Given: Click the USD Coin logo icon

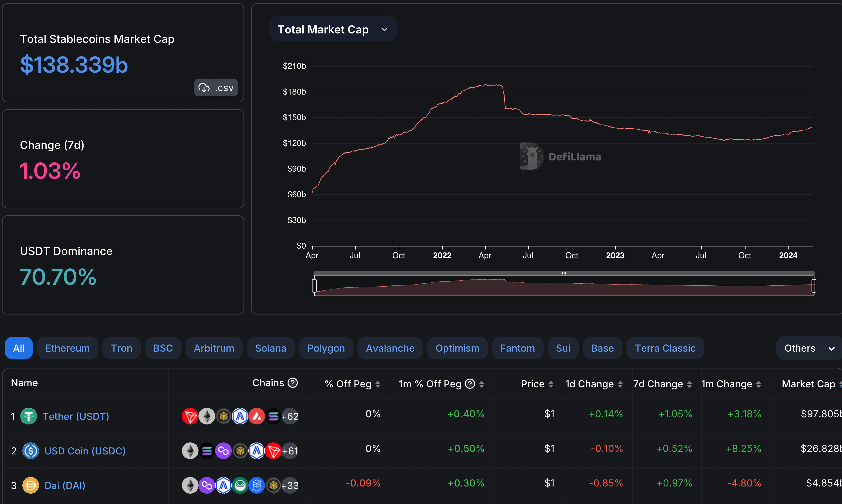Looking at the screenshot, I should pyautogui.click(x=31, y=451).
